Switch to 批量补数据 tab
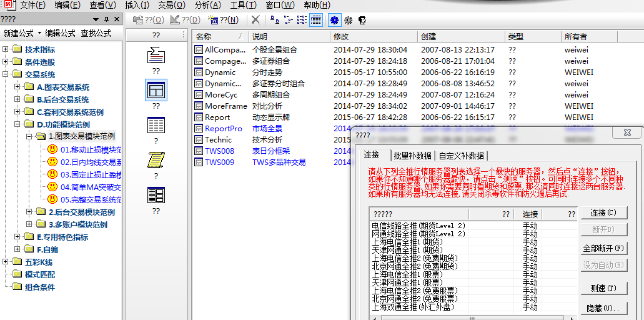The width and height of the screenshot is (644, 320). click(x=412, y=156)
